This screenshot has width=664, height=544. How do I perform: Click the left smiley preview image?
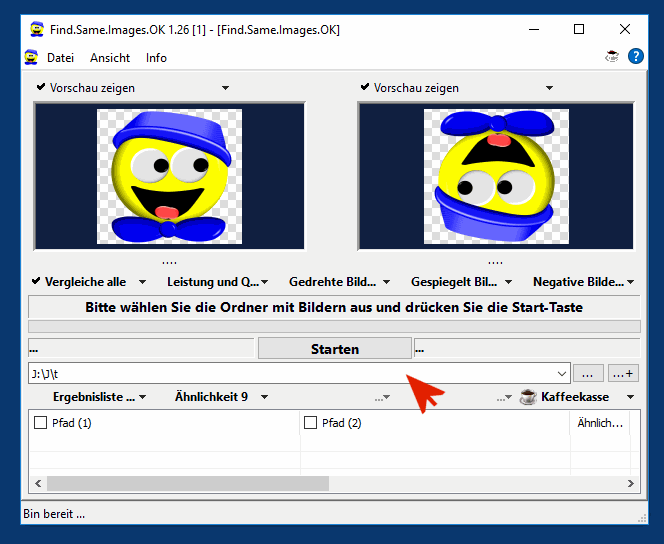coord(169,177)
